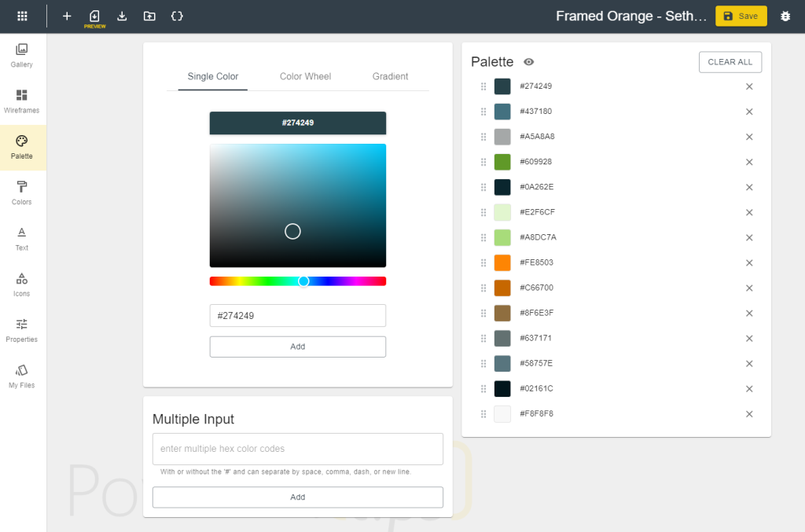Image resolution: width=805 pixels, height=532 pixels.
Task: Click Add button under hex input
Action: pyautogui.click(x=298, y=347)
